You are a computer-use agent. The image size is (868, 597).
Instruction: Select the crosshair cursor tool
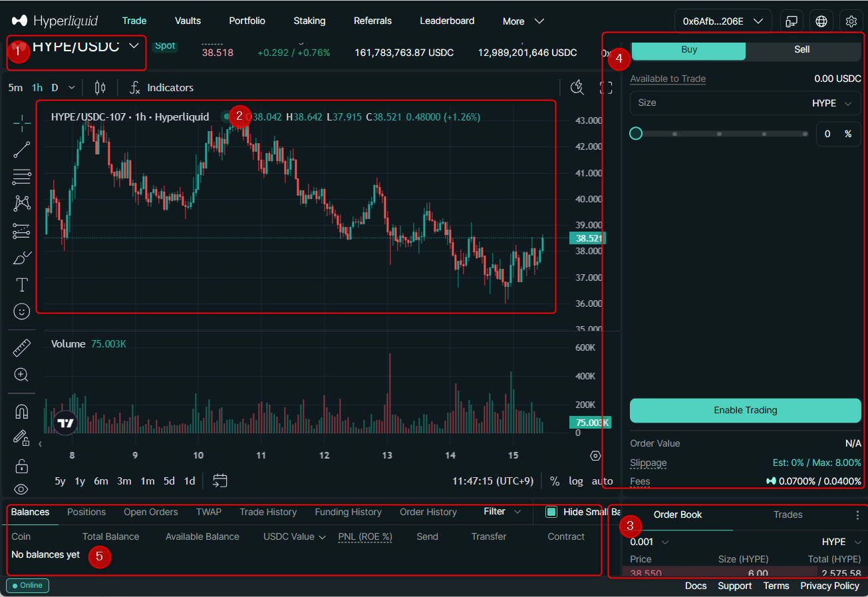(x=21, y=123)
